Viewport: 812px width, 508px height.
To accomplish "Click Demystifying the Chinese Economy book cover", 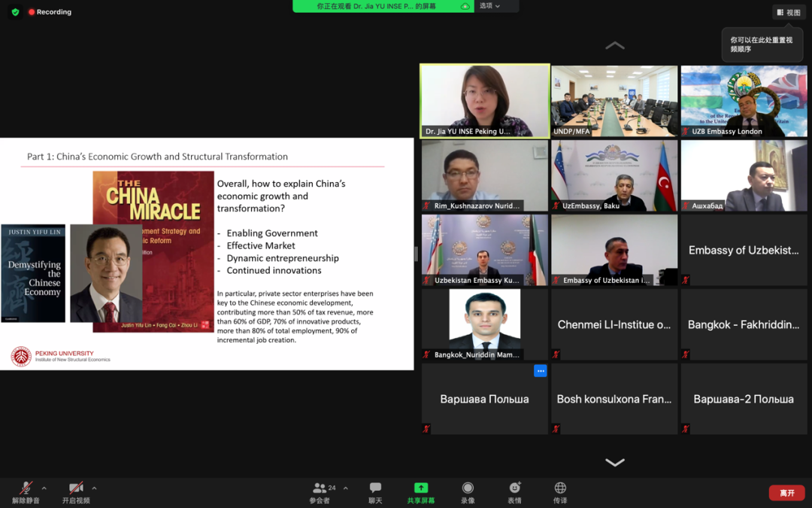I will pyautogui.click(x=33, y=273).
